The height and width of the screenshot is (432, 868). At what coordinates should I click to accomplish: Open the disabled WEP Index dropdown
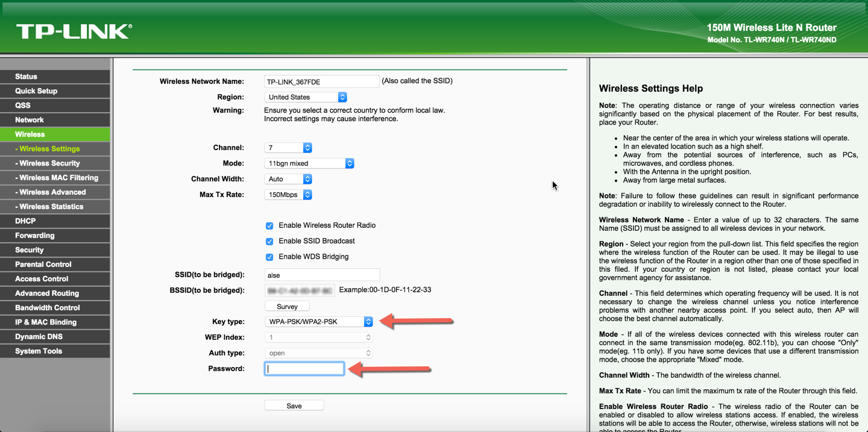click(x=319, y=337)
